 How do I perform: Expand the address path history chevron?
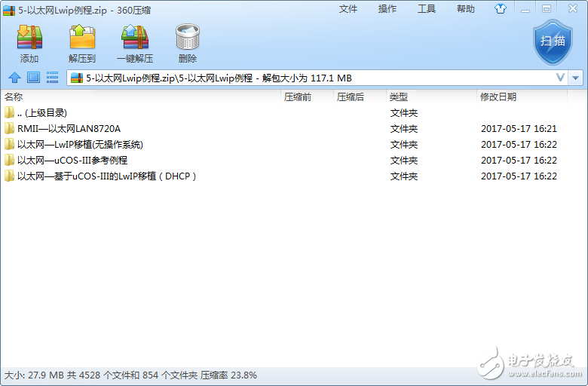tap(560, 78)
